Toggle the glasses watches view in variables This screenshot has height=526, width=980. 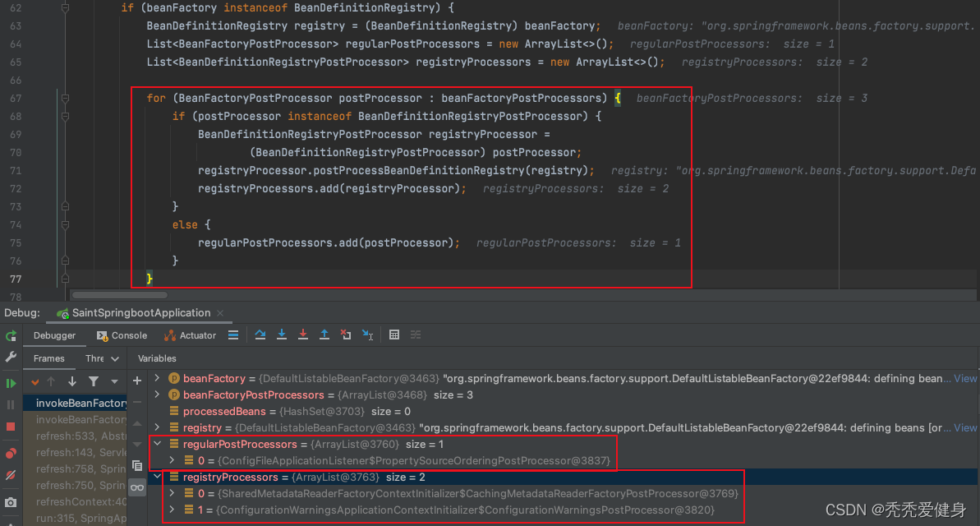[137, 487]
